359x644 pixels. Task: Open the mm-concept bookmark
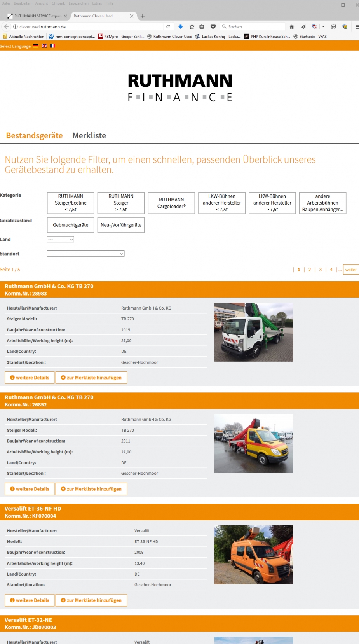click(71, 36)
